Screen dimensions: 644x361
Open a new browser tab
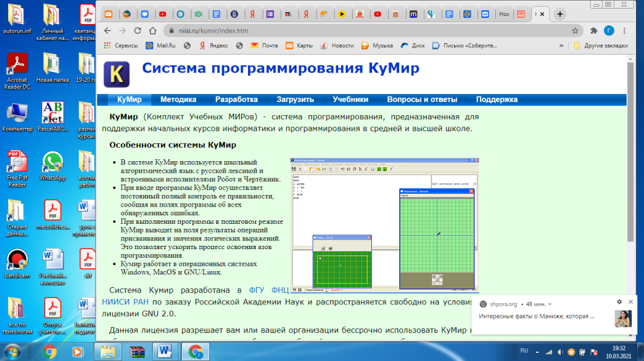560,15
